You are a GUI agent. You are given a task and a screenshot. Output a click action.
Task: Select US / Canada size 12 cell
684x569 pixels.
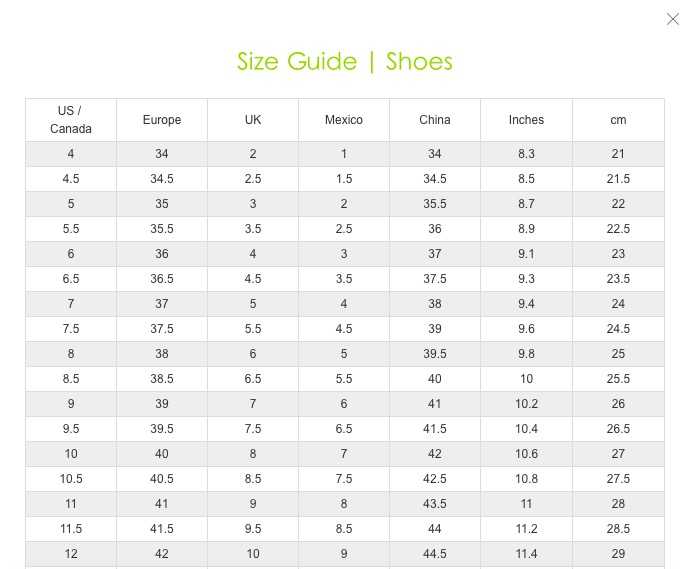[x=71, y=554]
